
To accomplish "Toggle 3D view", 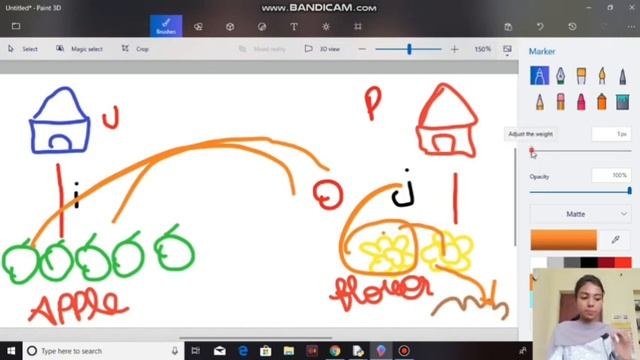I will click(x=322, y=49).
